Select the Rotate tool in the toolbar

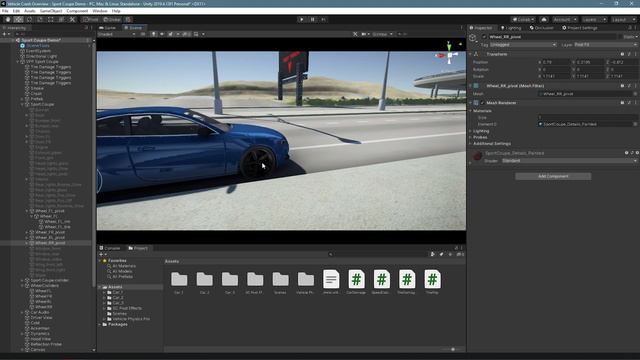[x=29, y=19]
